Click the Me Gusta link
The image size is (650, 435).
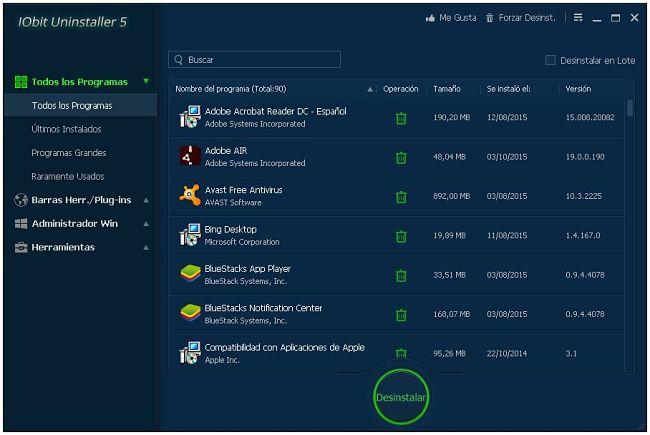pyautogui.click(x=458, y=18)
